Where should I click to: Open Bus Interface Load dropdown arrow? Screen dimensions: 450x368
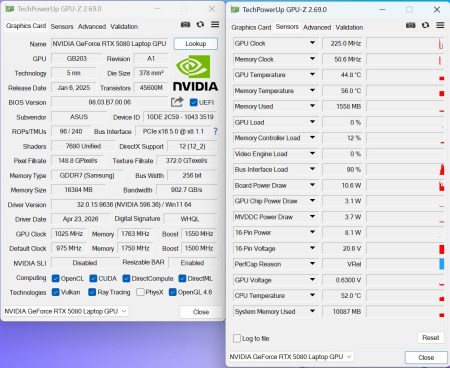(x=312, y=169)
